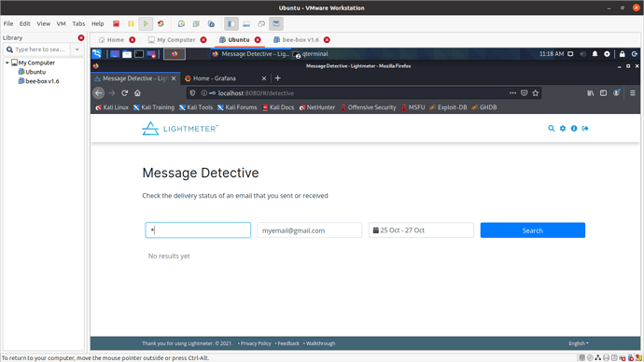Click the Firefox launcher in Kali panel
This screenshot has width=644, height=362.
pos(175,54)
